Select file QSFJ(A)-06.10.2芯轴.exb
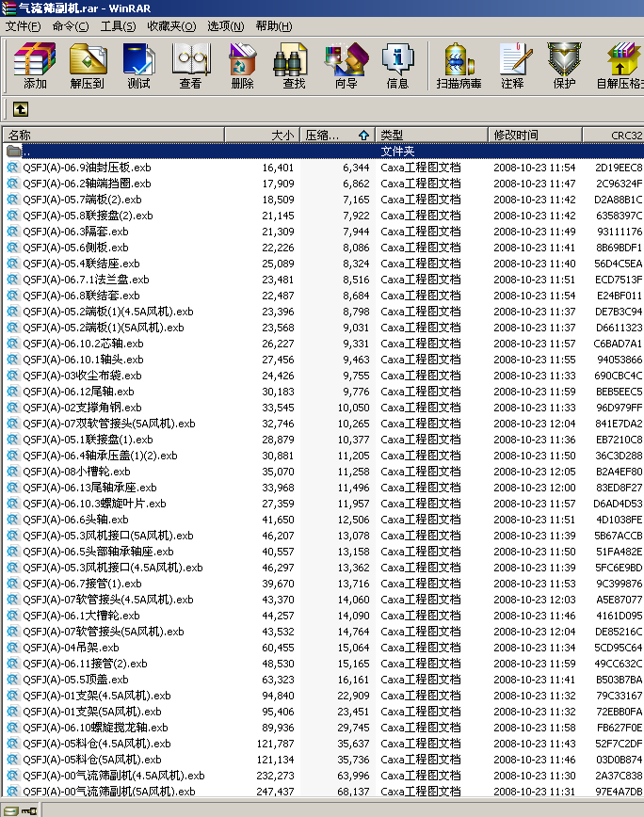Screen dimensions: 644x817 [x=83, y=344]
